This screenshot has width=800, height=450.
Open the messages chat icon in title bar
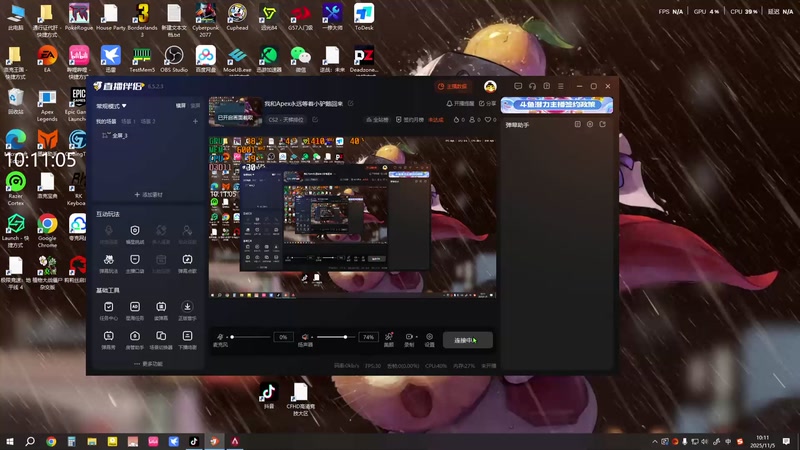(518, 86)
